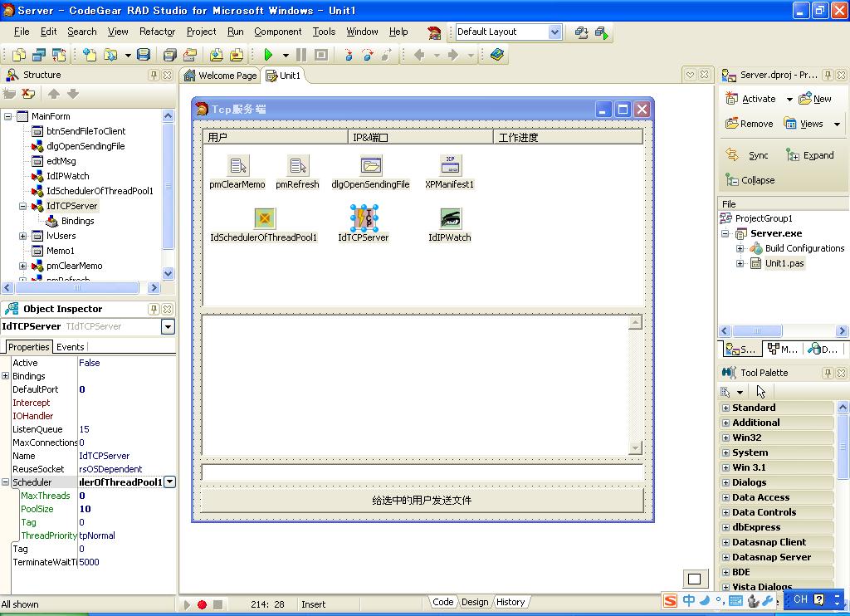Select the IdSchedulerOfThreadPool1 component icon on the form

tap(265, 218)
